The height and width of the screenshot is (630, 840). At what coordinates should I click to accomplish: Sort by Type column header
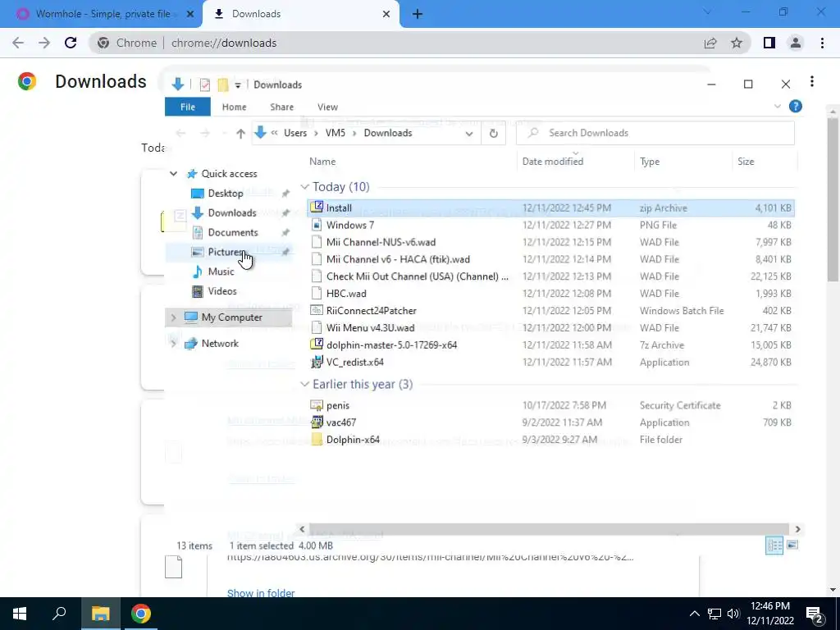(682, 162)
